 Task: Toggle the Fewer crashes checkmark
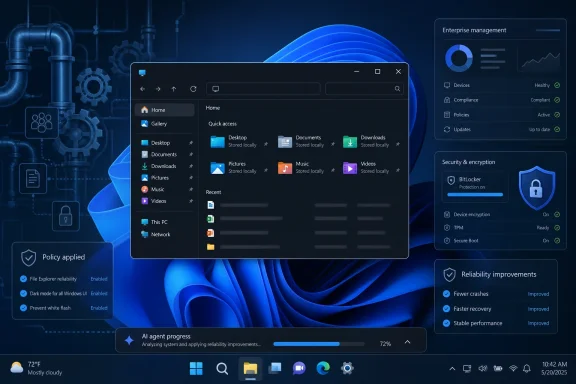coord(446,294)
